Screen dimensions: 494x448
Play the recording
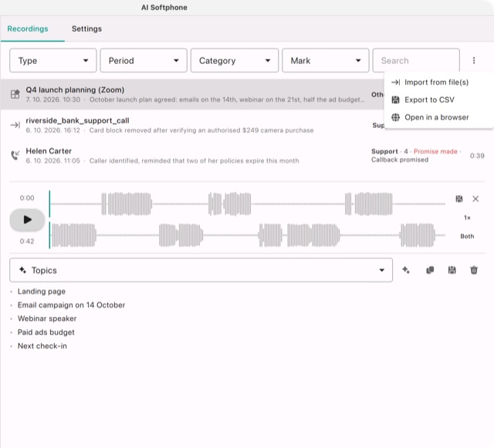[28, 220]
